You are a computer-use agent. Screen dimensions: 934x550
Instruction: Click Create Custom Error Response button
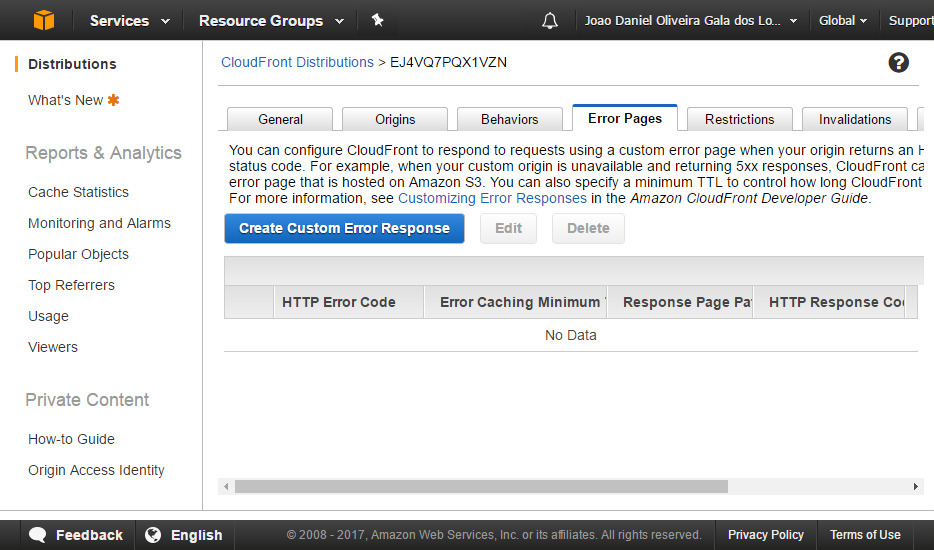[x=344, y=228]
